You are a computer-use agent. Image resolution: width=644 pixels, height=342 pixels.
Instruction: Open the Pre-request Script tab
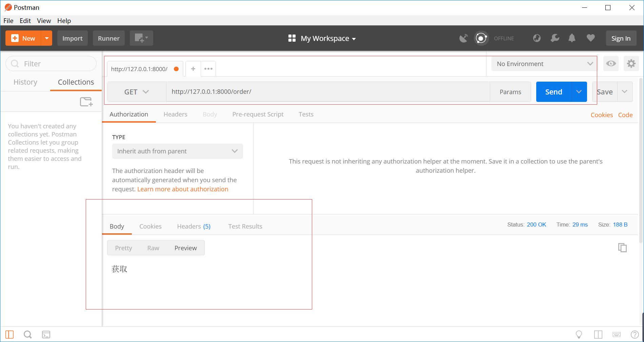tap(258, 114)
